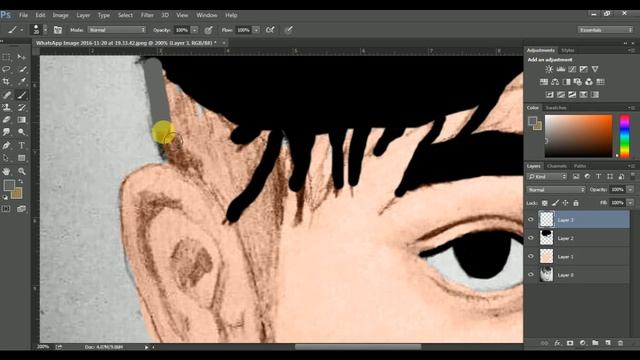This screenshot has height=360, width=640.
Task: Select the Crop tool
Action: tap(6, 82)
